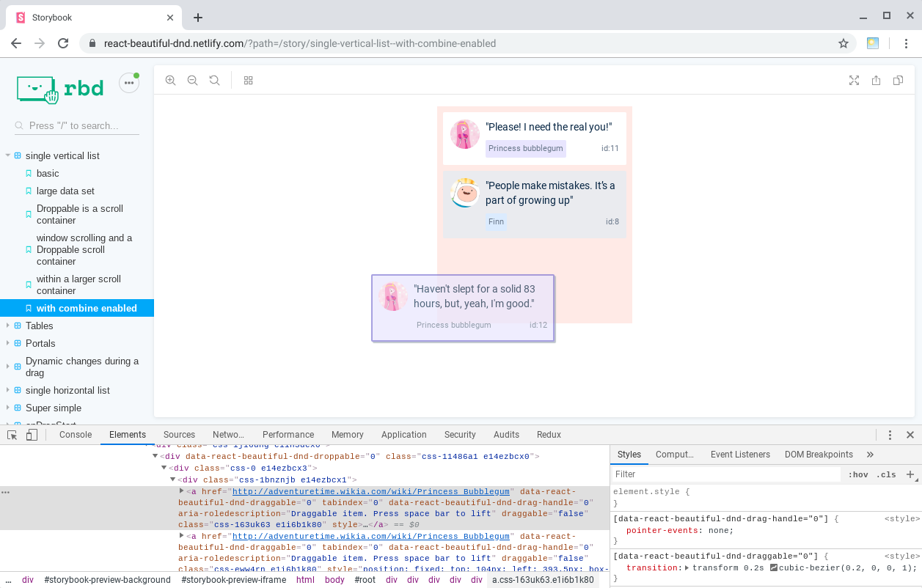
Task: Open the cubic-bezier easing editor swatch
Action: (774, 568)
